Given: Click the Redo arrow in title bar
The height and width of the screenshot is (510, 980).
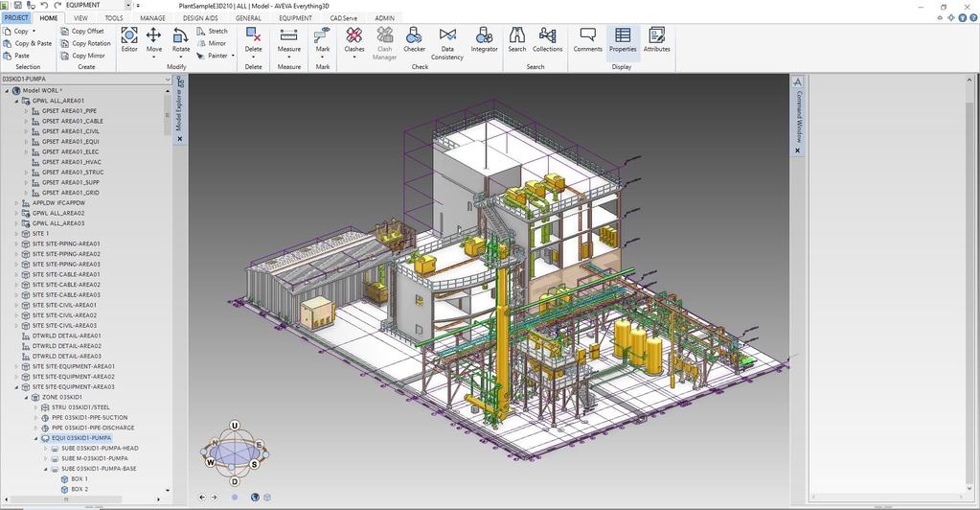Looking at the screenshot, I should (x=57, y=5).
